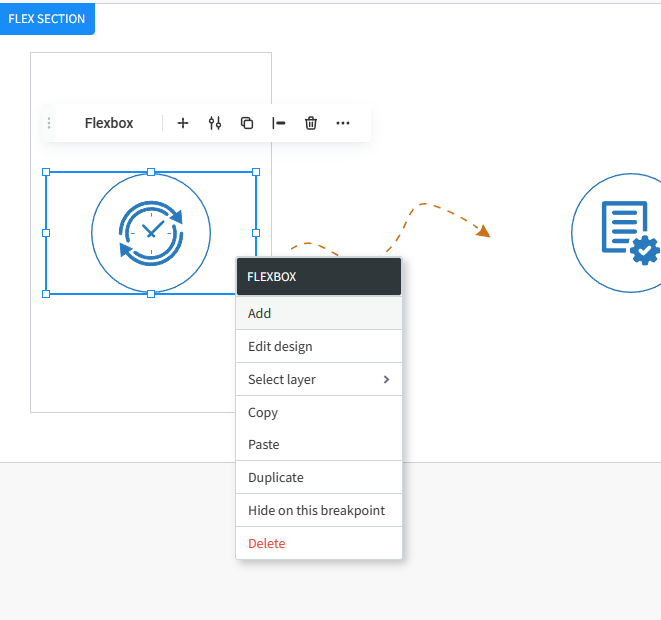The height and width of the screenshot is (620, 661).
Task: Choose Hide on this breakpoint
Action: coord(319,510)
